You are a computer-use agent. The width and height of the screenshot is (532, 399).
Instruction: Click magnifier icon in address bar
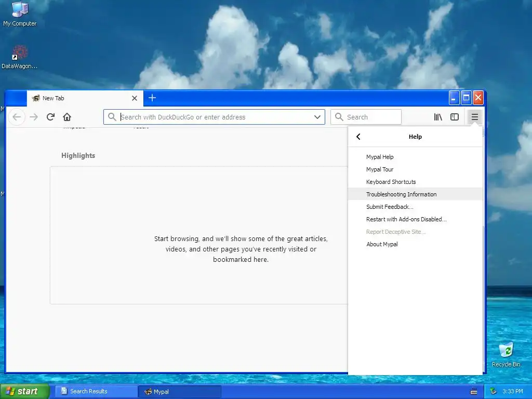click(112, 117)
